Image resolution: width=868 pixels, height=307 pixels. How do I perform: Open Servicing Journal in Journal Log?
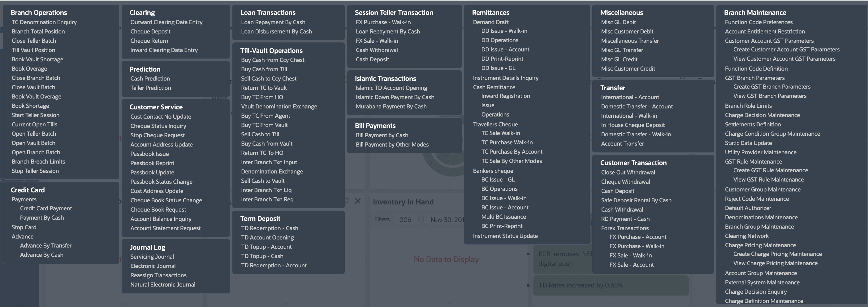tap(152, 257)
